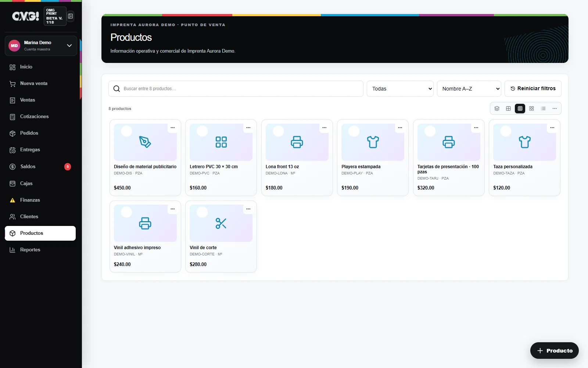Image resolution: width=588 pixels, height=368 pixels.
Task: Click the + Producto floating button
Action: pos(555,351)
